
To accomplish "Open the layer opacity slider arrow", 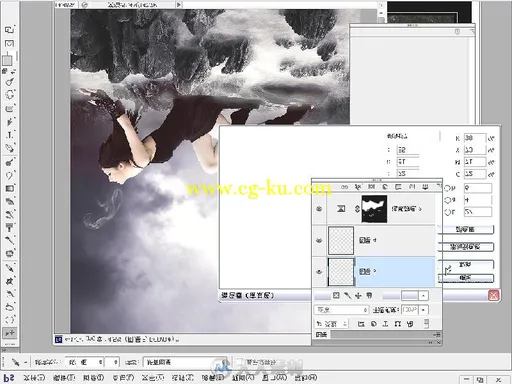I will (423, 310).
